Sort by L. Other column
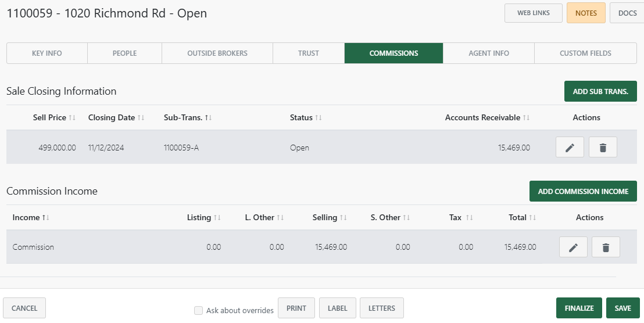The height and width of the screenshot is (323, 644). pos(264,217)
